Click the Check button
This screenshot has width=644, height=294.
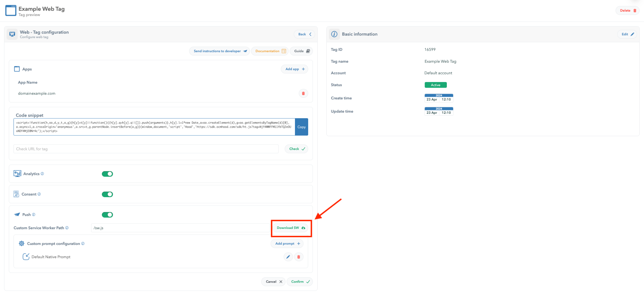point(297,149)
